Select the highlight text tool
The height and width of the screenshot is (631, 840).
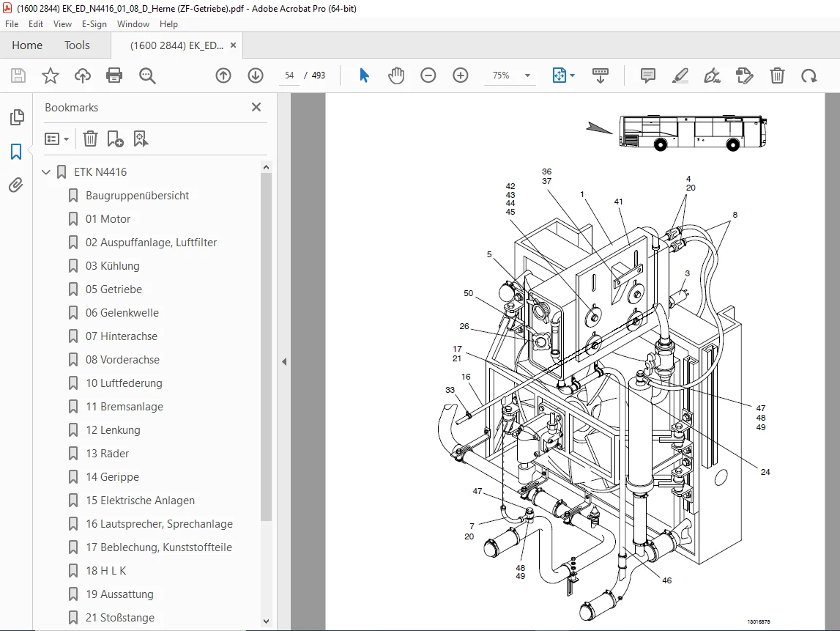coord(680,75)
